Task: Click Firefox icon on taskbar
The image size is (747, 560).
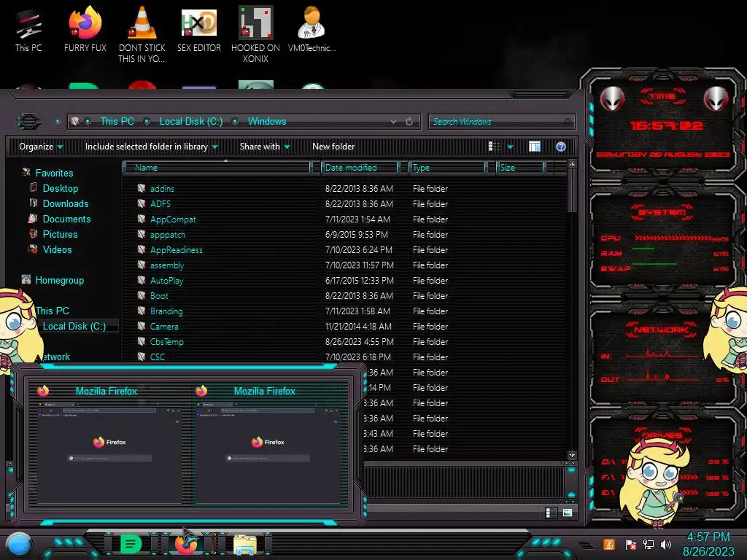Action: click(186, 544)
